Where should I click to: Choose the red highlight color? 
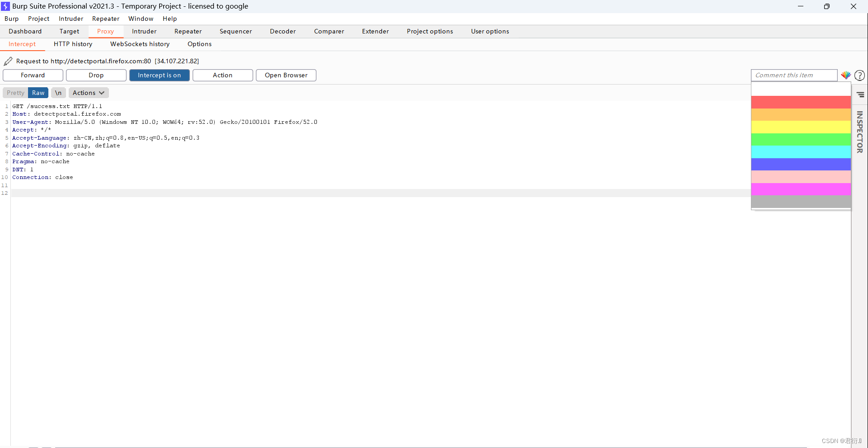pos(801,102)
